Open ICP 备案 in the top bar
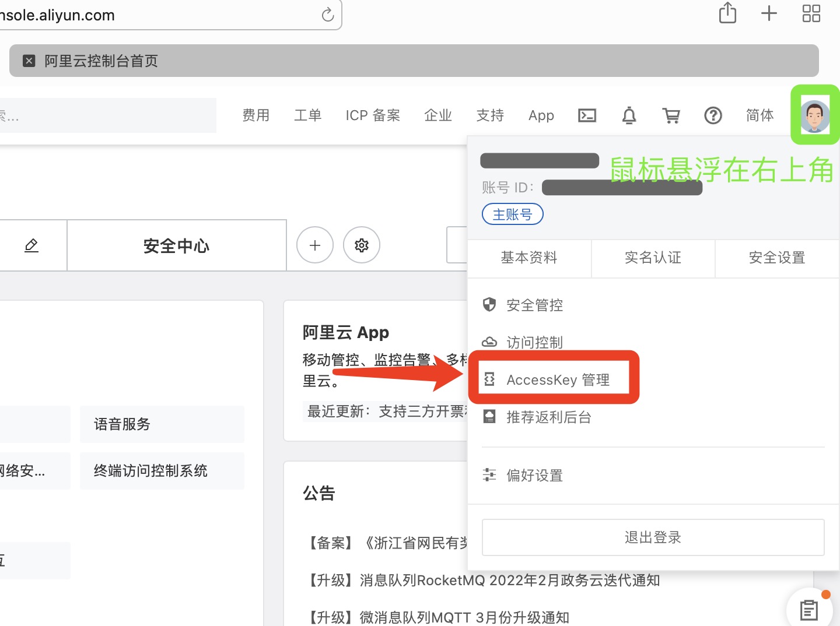This screenshot has width=840, height=626. click(373, 115)
